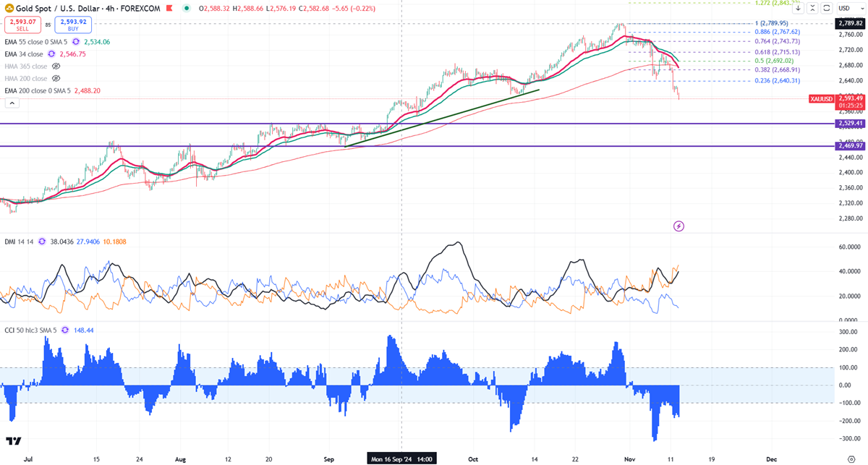868x465 pixels.
Task: Click the gold symbol logo icon
Action: pos(9,9)
